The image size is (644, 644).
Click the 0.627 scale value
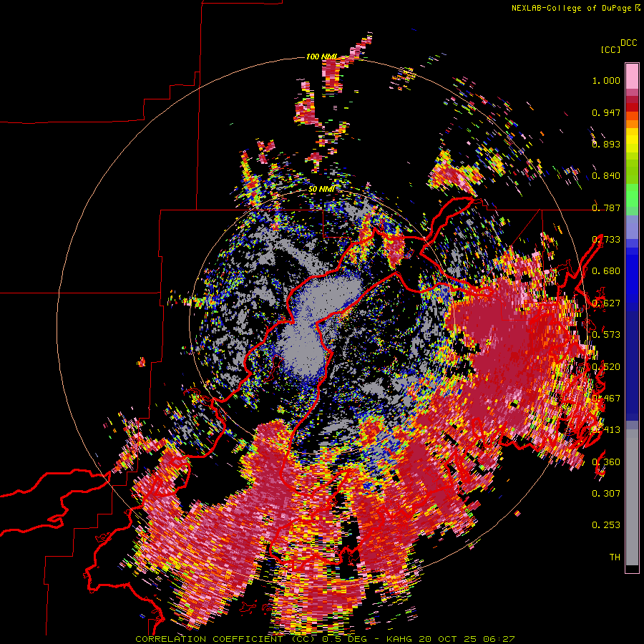(x=606, y=303)
